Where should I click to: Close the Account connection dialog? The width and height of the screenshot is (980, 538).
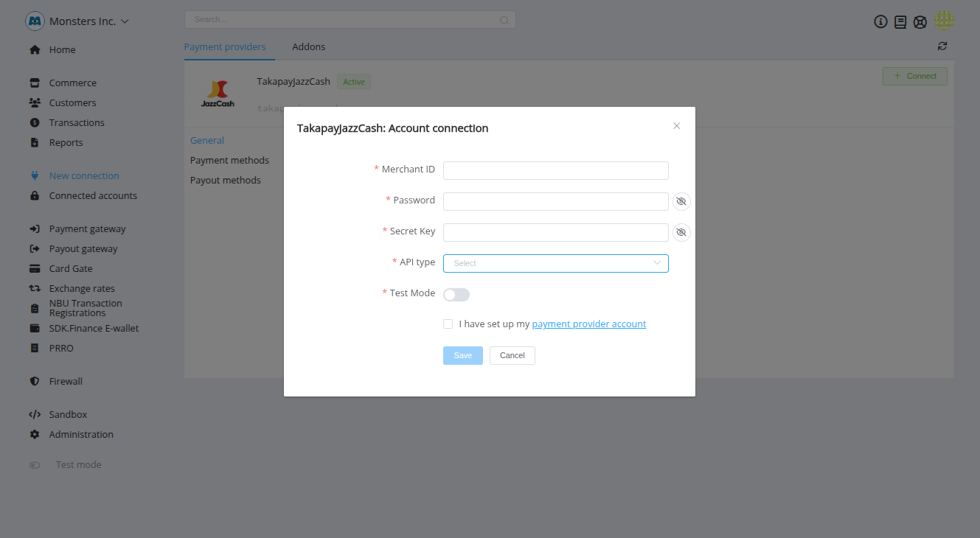point(676,126)
